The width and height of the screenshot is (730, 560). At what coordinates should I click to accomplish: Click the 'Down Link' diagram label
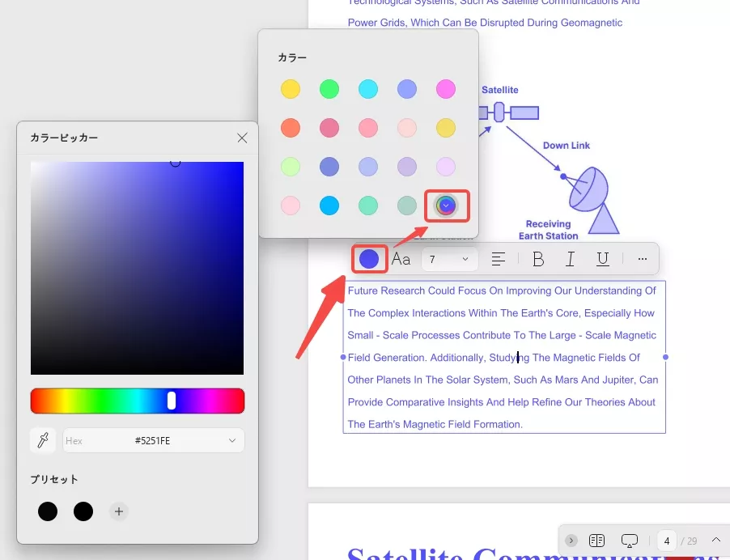[567, 145]
